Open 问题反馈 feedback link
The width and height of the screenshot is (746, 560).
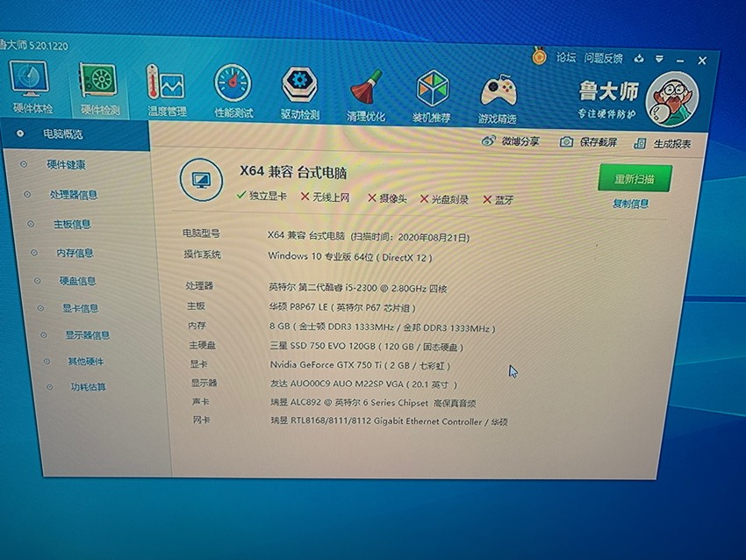tap(603, 59)
